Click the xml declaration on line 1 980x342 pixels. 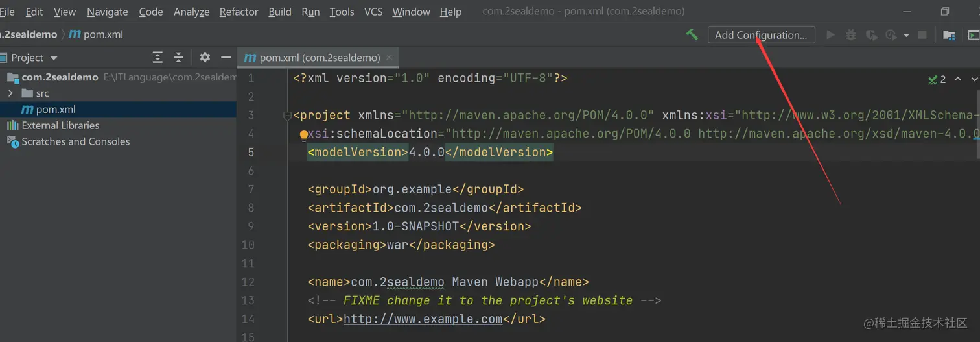coord(430,78)
